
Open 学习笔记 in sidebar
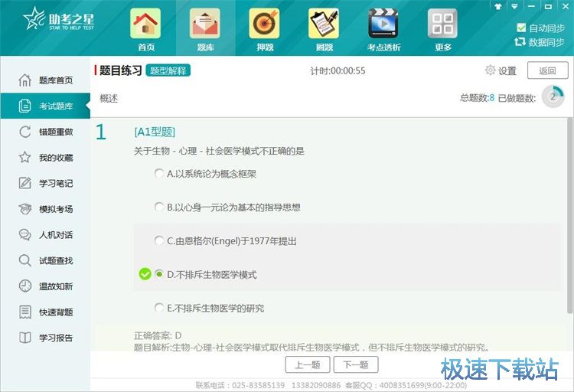pos(45,183)
